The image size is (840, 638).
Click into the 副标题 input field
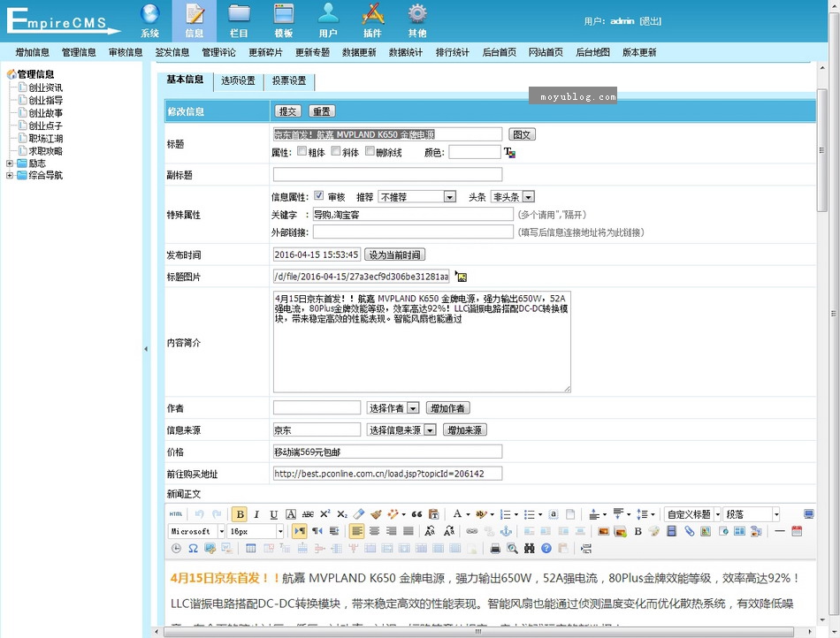pyautogui.click(x=387, y=174)
